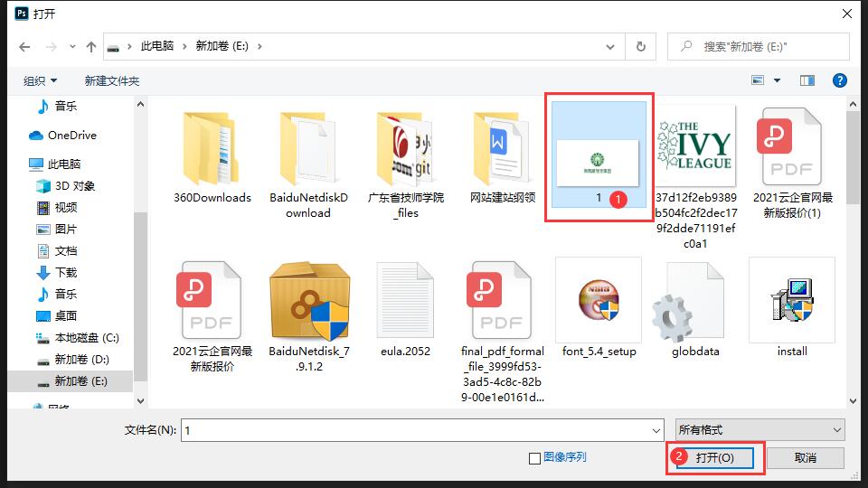Select the image file named 1
Viewport: 868px width, 488px height.
599,155
